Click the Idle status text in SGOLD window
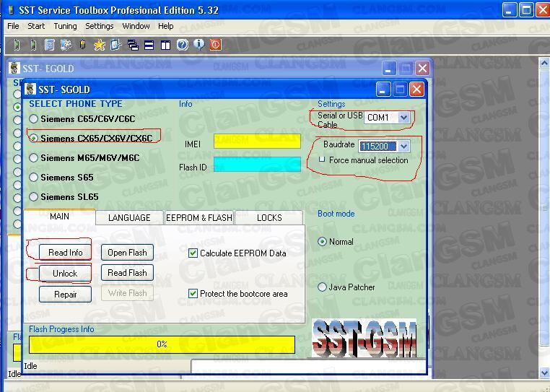Screen dimensions: 550x392 30,366
